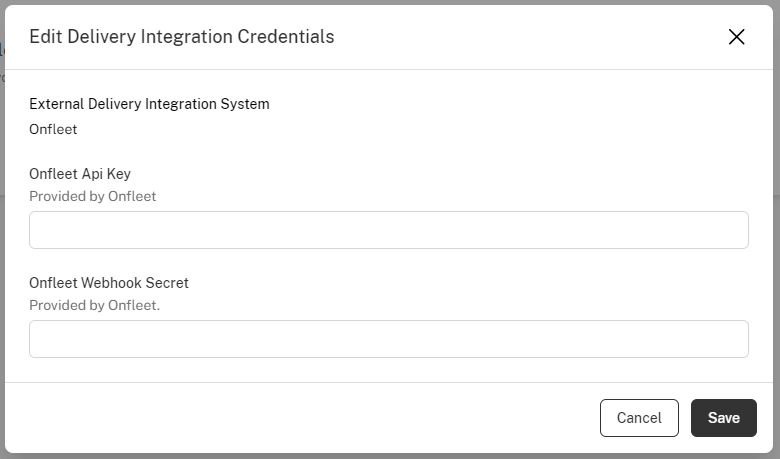Click the Edit Delivery Integration Credentials title

click(x=181, y=37)
